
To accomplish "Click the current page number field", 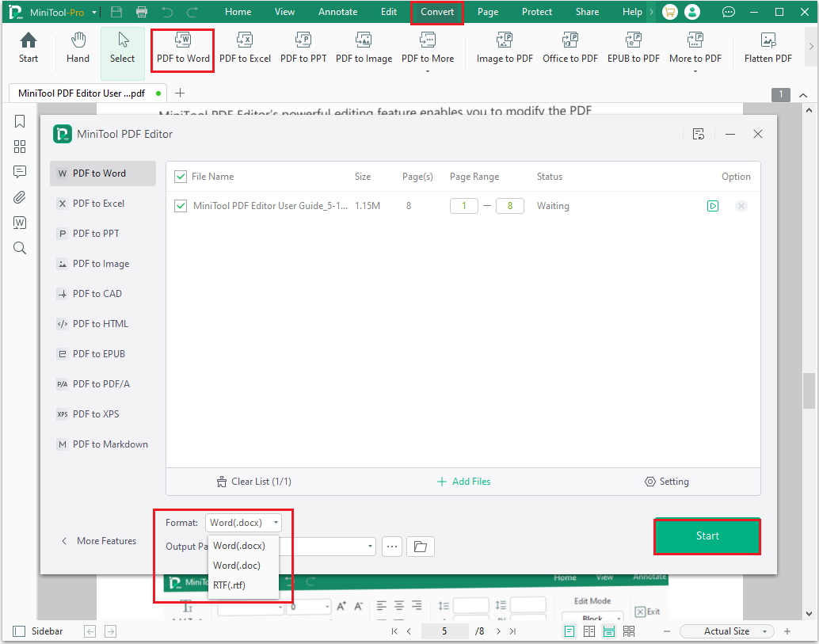I will [444, 631].
